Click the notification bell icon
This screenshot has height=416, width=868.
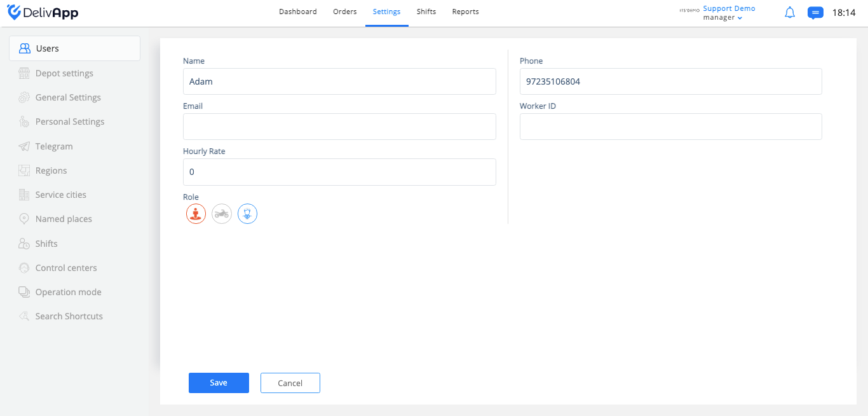click(x=790, y=12)
